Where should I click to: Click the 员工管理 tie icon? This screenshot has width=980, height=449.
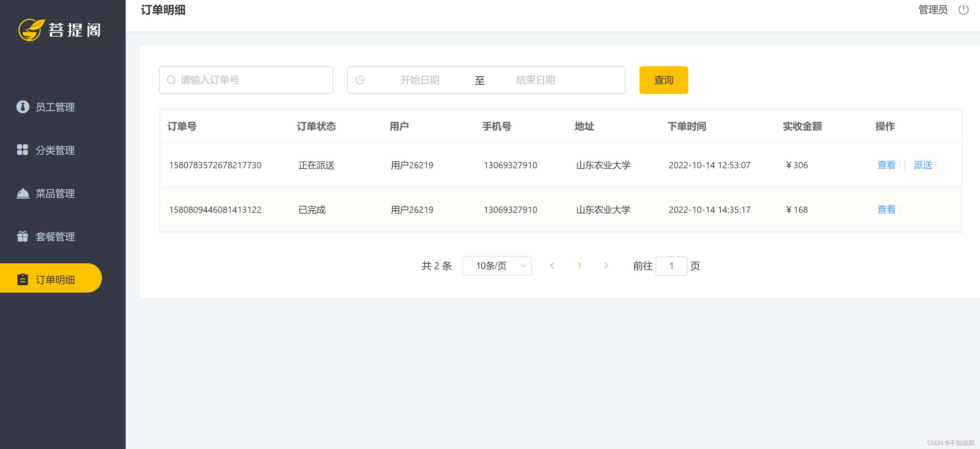pyautogui.click(x=22, y=107)
